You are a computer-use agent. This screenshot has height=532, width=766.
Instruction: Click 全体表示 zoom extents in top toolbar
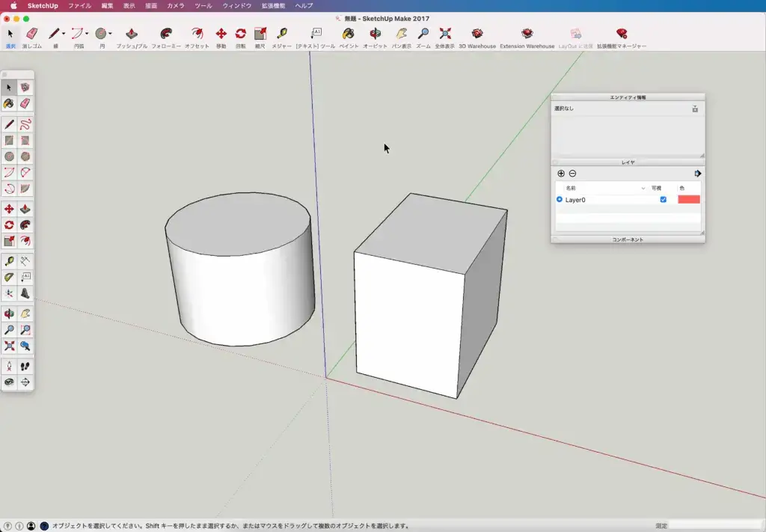(x=444, y=38)
